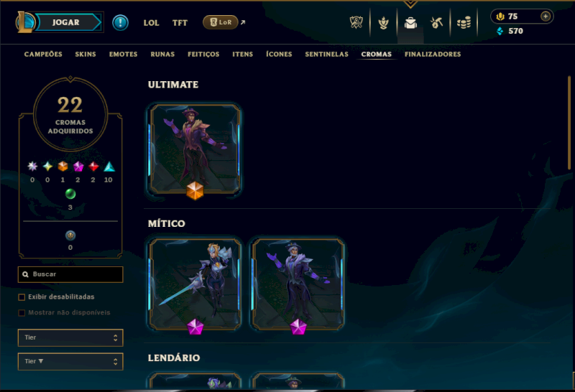Screen dimensions: 575x392
Task: Focus the Buscar search field
Action: click(70, 274)
